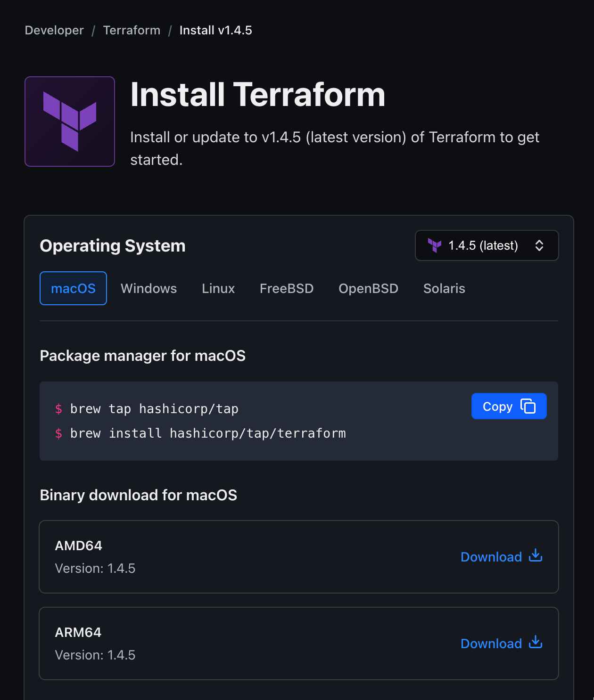
Task: Click the up-down chevron in the version selector
Action: coord(540,245)
